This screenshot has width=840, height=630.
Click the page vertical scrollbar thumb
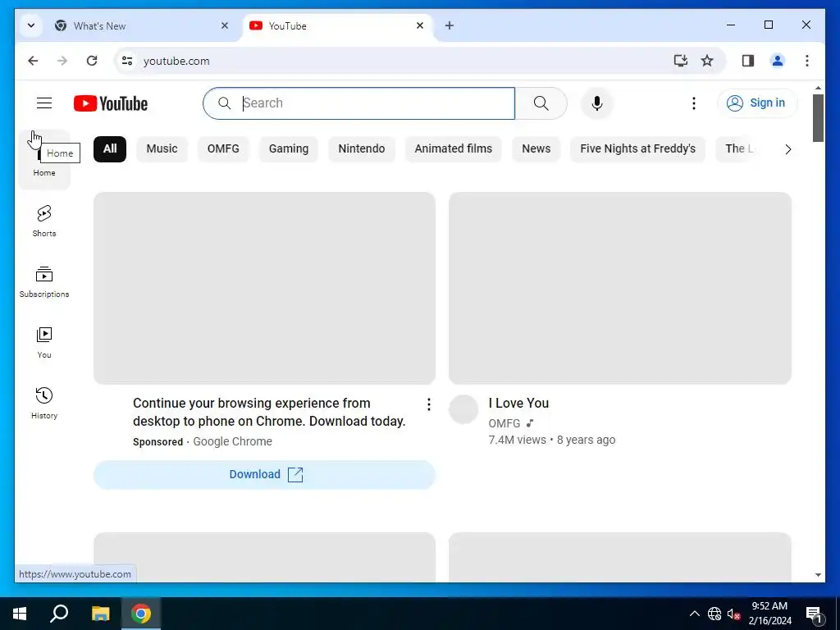[818, 118]
